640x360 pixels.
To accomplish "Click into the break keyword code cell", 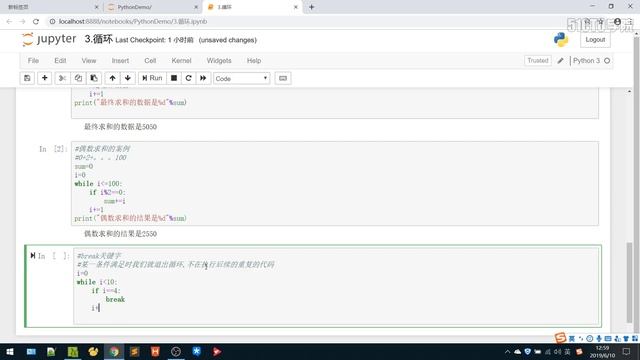I will tap(337, 286).
